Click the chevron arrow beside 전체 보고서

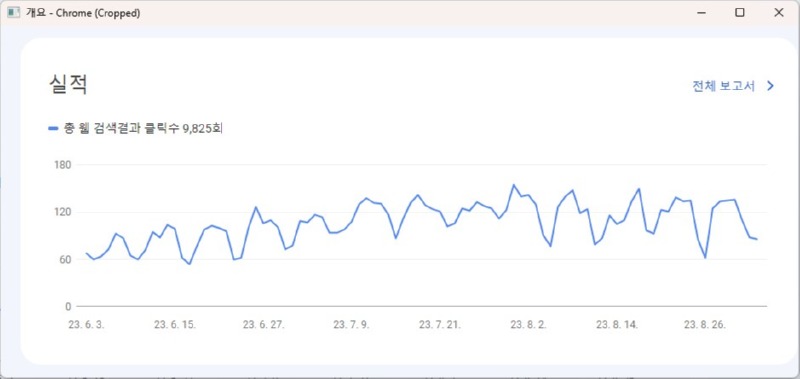click(770, 86)
